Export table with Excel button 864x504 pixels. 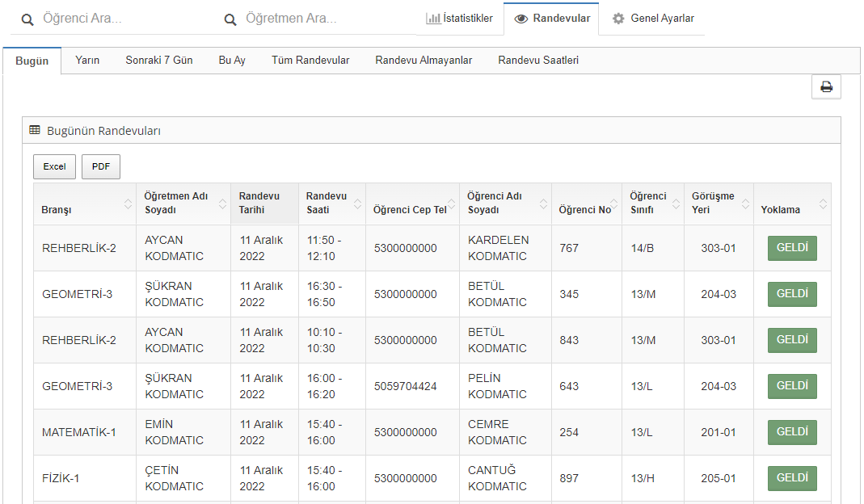coord(54,166)
